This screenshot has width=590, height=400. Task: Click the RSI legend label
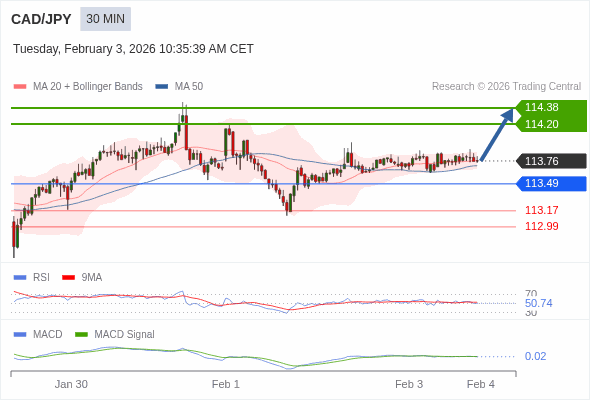[41, 278]
